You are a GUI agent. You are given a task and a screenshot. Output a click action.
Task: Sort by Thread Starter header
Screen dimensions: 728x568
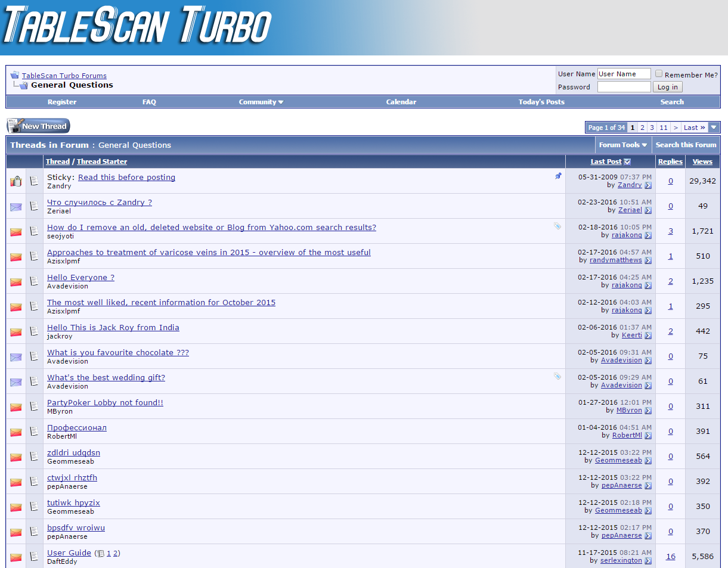pos(102,162)
